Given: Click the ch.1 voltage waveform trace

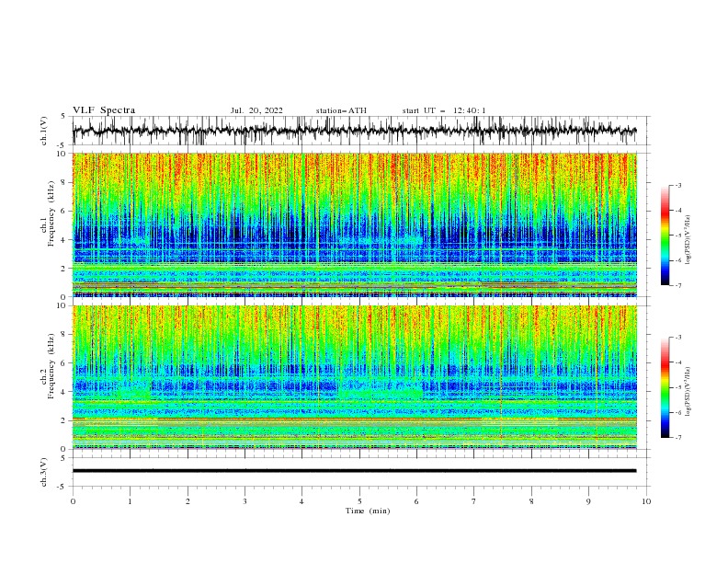Looking at the screenshot, I should coord(354,131).
